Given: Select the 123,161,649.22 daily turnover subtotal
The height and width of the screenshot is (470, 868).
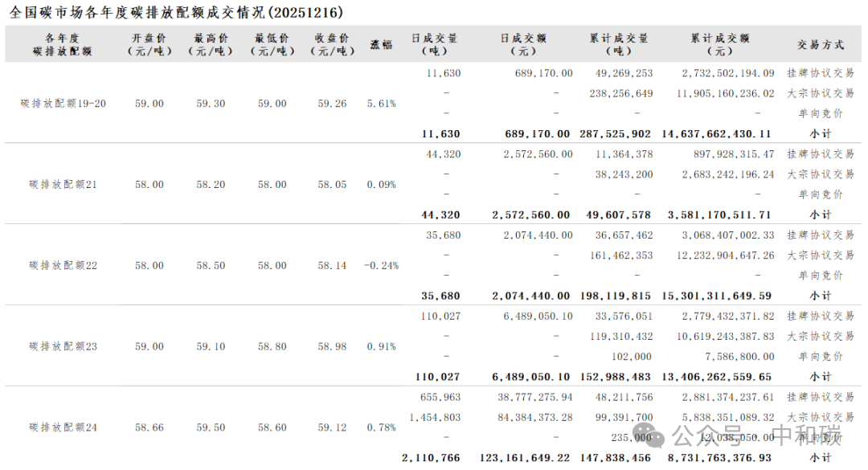Looking at the screenshot, I should click(x=526, y=458).
